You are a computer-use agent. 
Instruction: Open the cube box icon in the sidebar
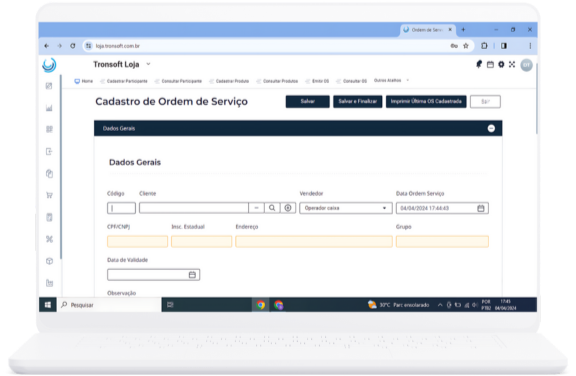click(x=49, y=261)
